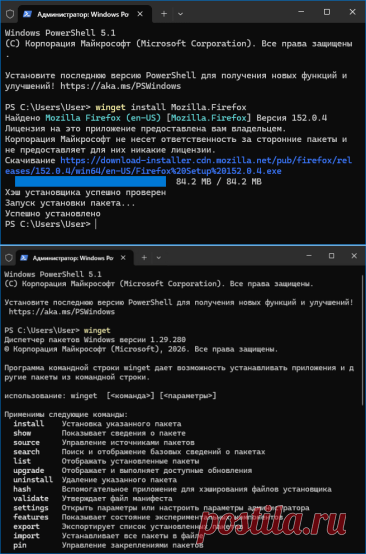Click 'show' command in winget list

[x=22, y=433]
